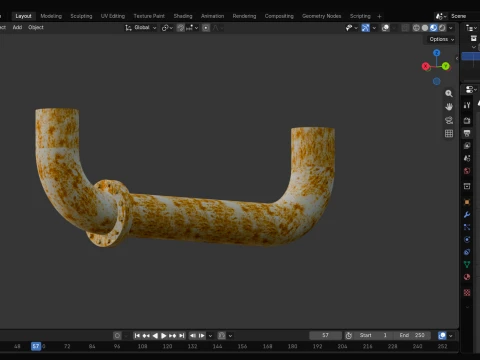Switch to solid viewport shading
480x360 pixels.
425,28
